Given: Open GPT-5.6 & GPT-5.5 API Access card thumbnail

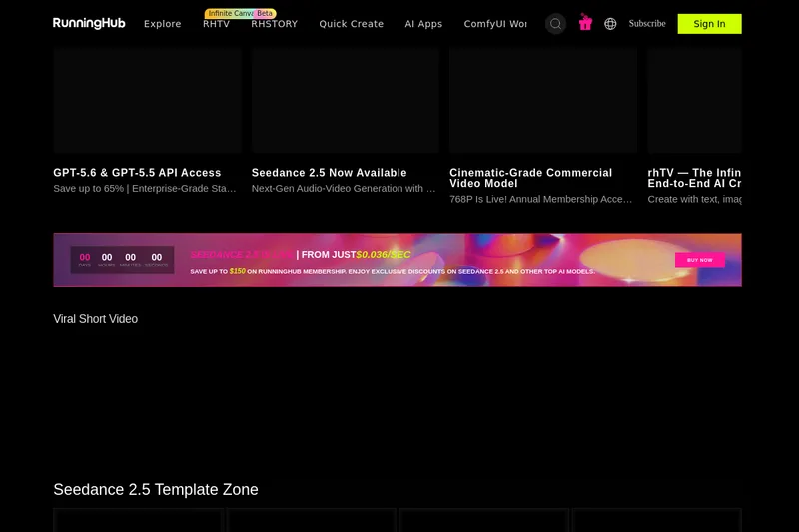Looking at the screenshot, I should [x=147, y=100].
